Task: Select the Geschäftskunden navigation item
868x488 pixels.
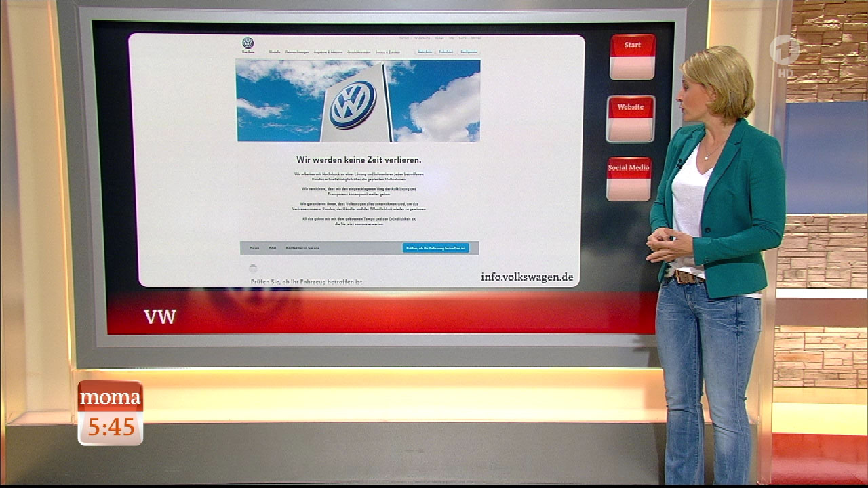Action: click(x=359, y=52)
